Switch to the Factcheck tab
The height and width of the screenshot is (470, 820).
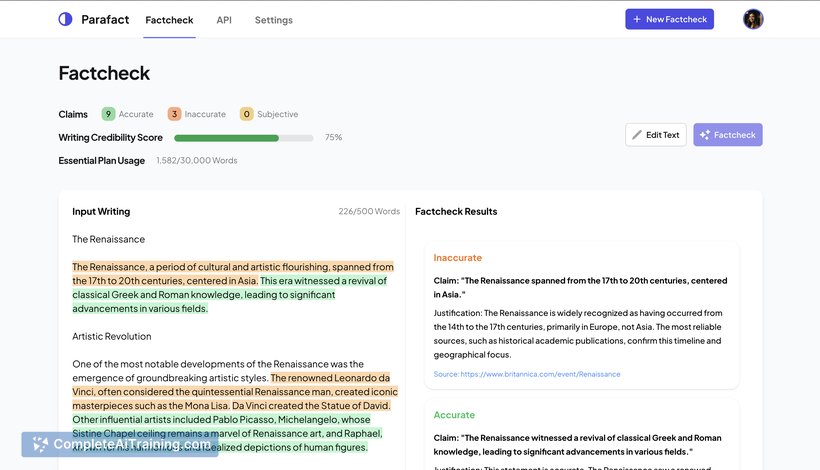tap(169, 20)
